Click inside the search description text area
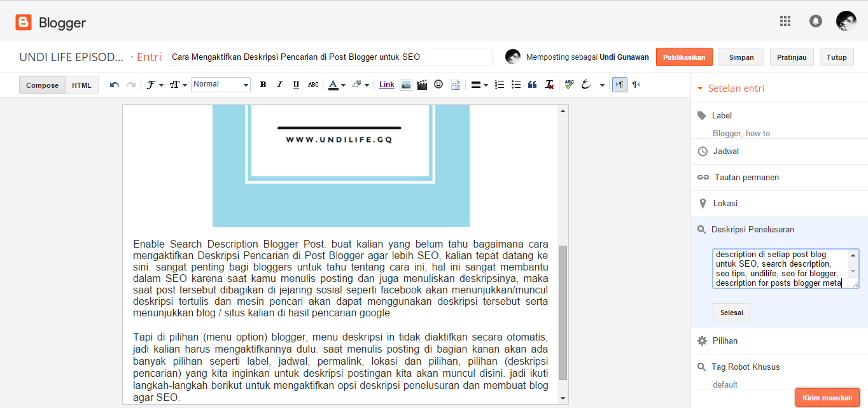868x408 pixels. pyautogui.click(x=780, y=269)
